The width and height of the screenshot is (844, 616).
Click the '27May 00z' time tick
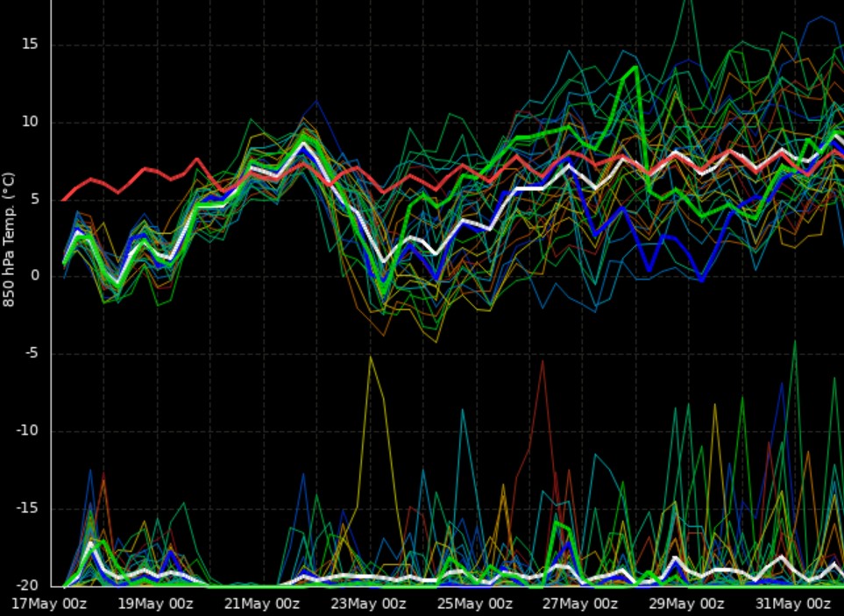pyautogui.click(x=580, y=604)
